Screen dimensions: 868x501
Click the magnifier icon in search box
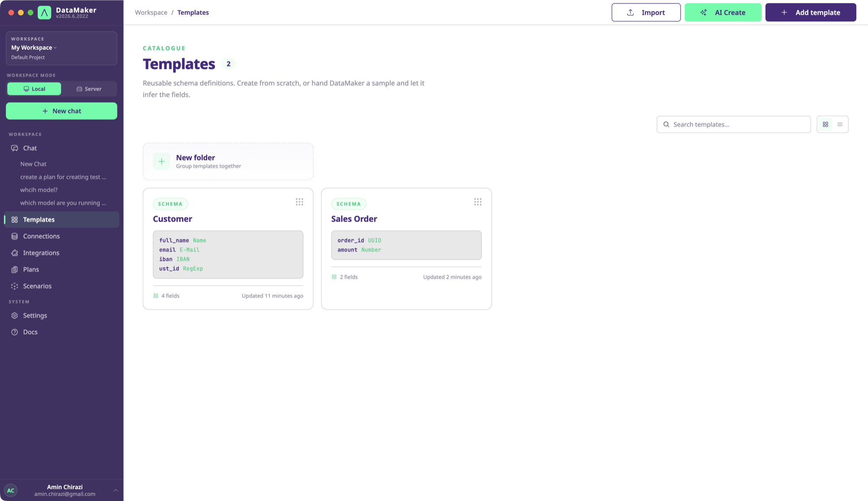coord(666,124)
